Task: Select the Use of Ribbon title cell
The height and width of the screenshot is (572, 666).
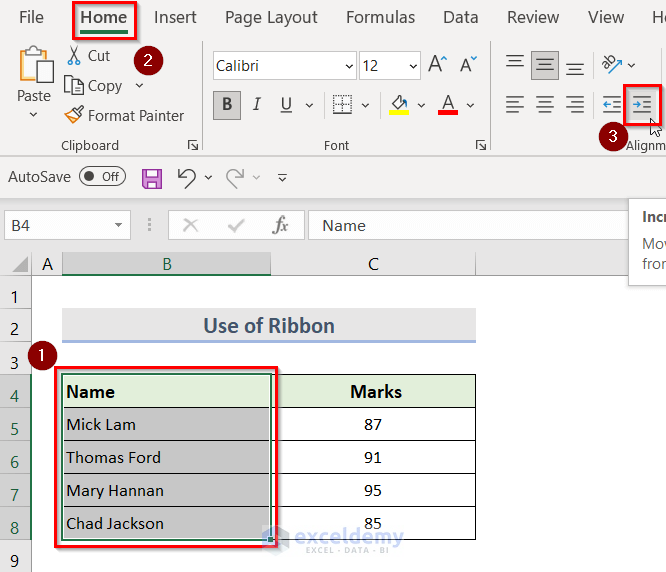Action: pos(269,325)
